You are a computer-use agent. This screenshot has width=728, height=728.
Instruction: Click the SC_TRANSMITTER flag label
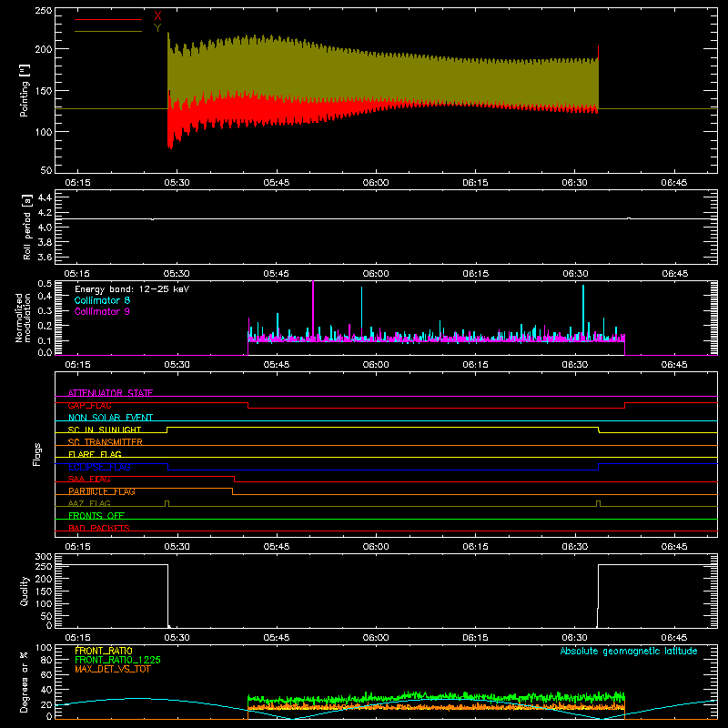coord(105,442)
